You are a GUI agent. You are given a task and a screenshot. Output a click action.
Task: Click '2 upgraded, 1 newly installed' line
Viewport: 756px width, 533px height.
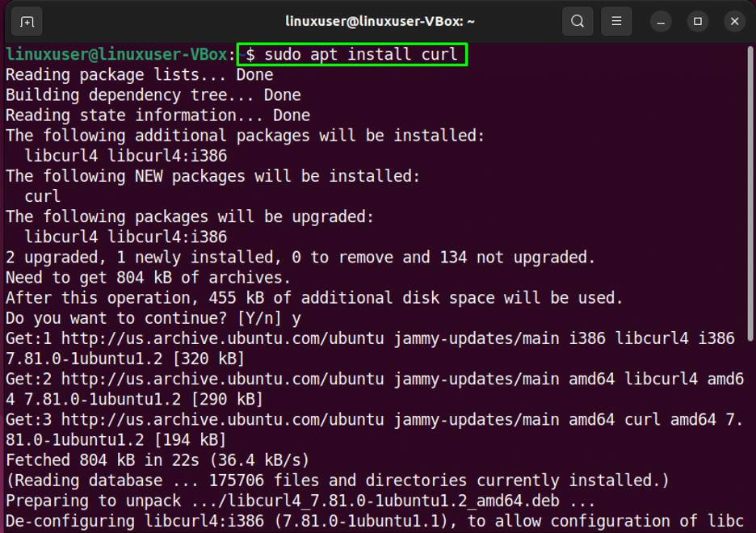(300, 257)
